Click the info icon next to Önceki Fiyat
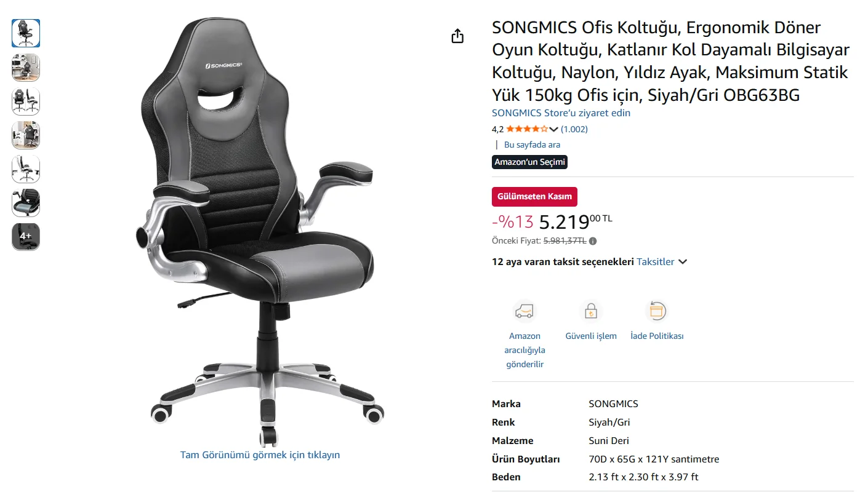This screenshot has height=500, width=868. coord(593,241)
